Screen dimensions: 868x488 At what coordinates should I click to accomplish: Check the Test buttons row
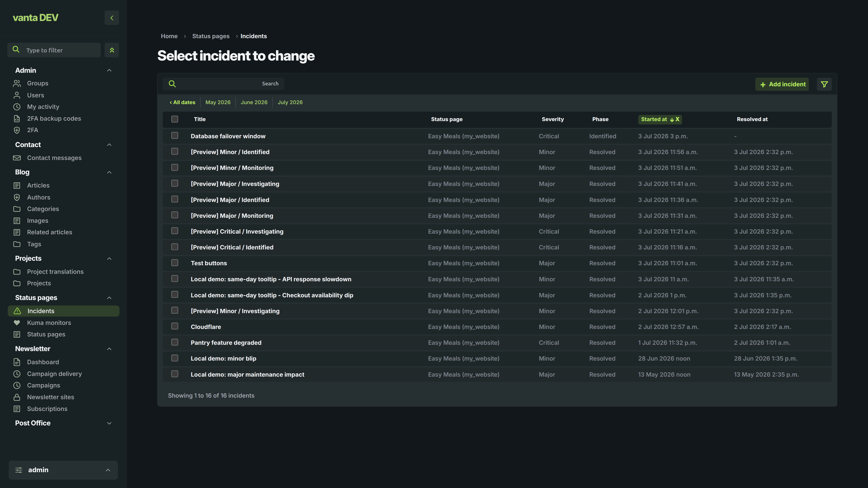[175, 263]
